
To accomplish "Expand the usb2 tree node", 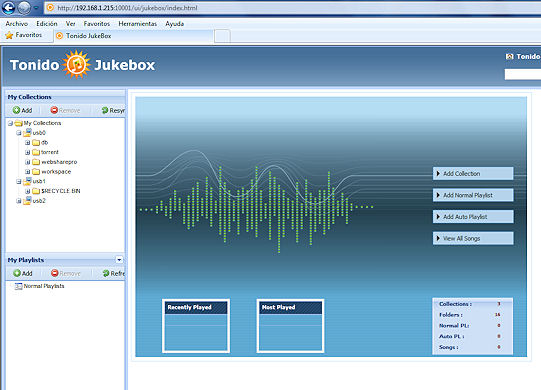I will (19, 201).
